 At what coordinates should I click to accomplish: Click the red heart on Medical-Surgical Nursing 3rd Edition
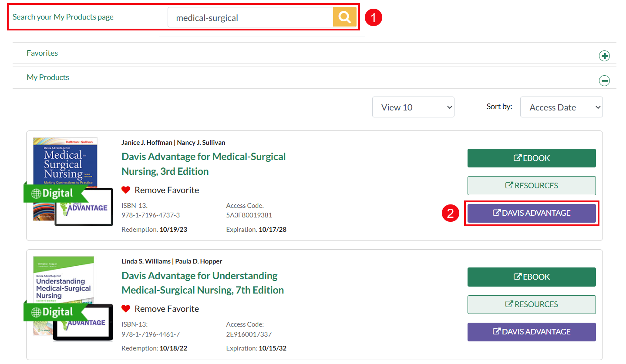126,190
